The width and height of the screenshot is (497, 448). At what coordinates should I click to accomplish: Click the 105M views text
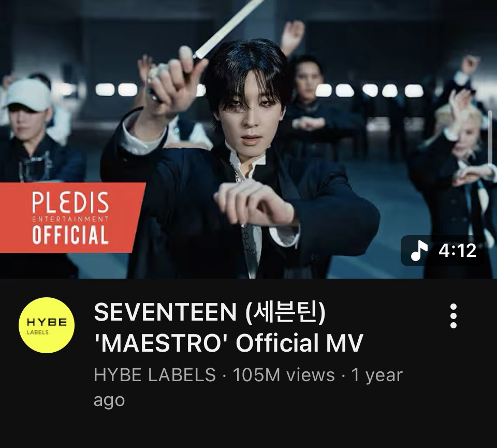[x=284, y=375]
